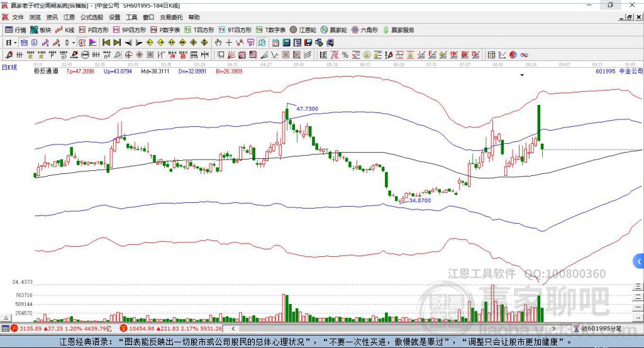Screen dimensions: 644x348
Task: Select the 日K线 label
Action: (x=9, y=67)
